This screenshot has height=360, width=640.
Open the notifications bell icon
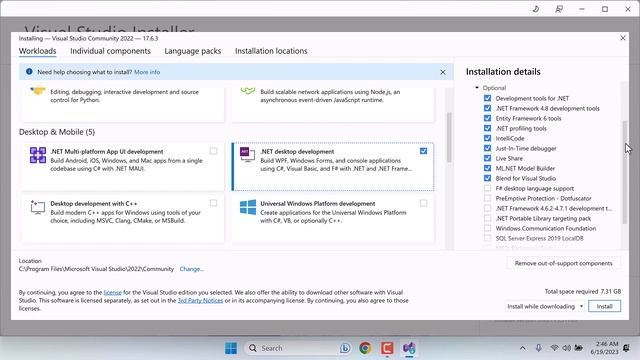click(x=626, y=348)
